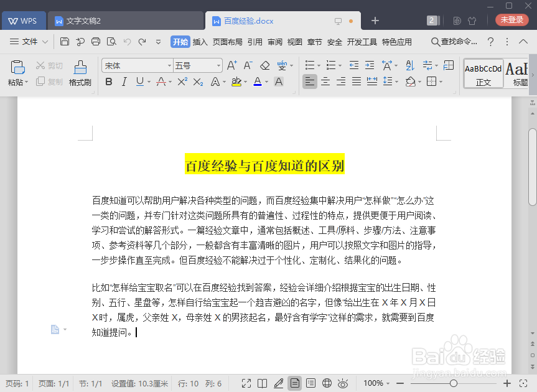Increase paragraph indent

click(x=370, y=65)
